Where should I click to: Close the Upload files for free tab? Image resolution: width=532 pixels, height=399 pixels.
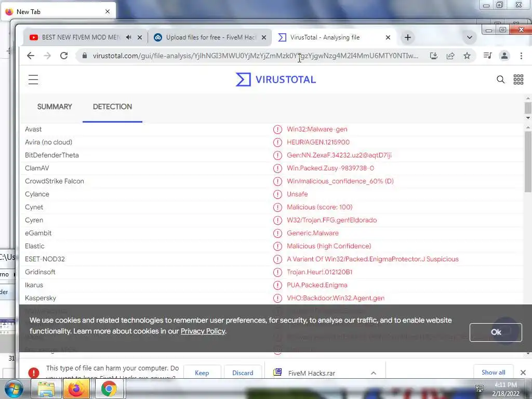click(x=263, y=37)
